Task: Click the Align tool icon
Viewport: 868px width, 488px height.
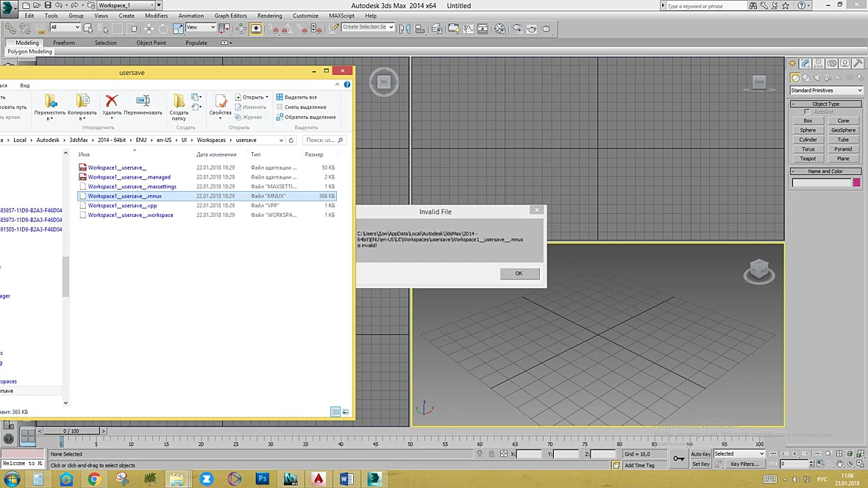Action: pyautogui.click(x=420, y=28)
